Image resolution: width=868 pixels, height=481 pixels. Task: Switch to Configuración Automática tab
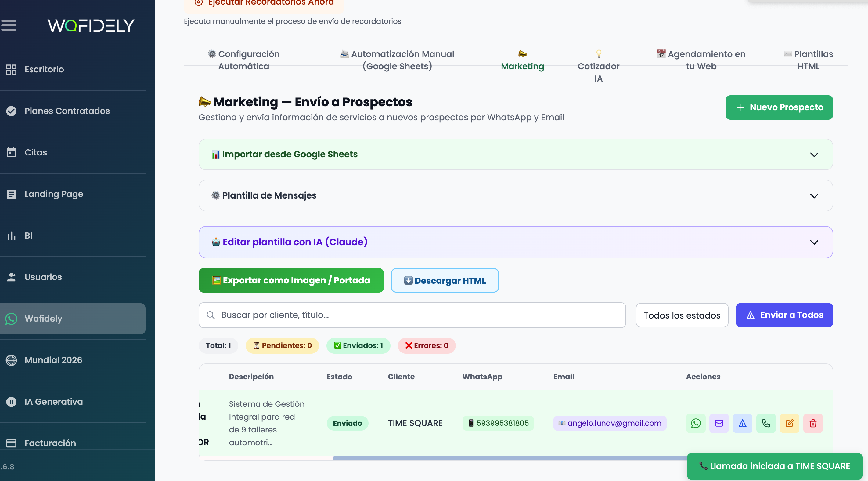click(243, 60)
